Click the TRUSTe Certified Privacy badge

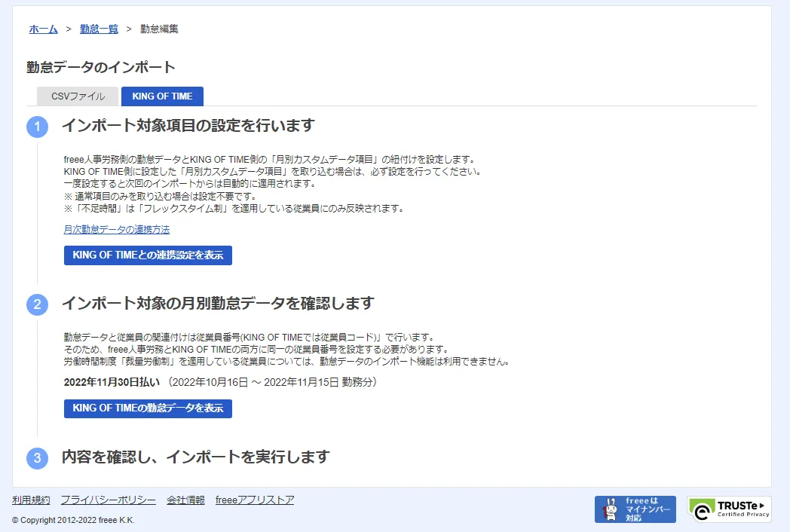pos(729,509)
